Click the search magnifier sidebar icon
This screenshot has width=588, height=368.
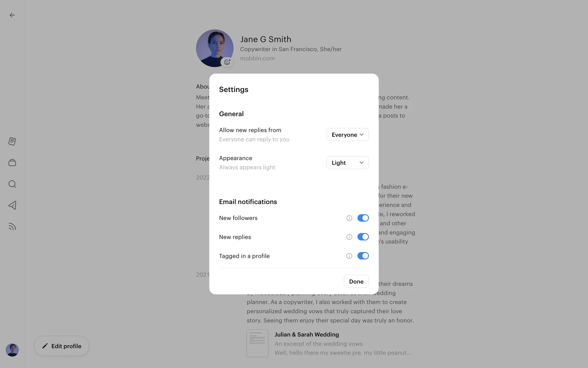pyautogui.click(x=12, y=184)
